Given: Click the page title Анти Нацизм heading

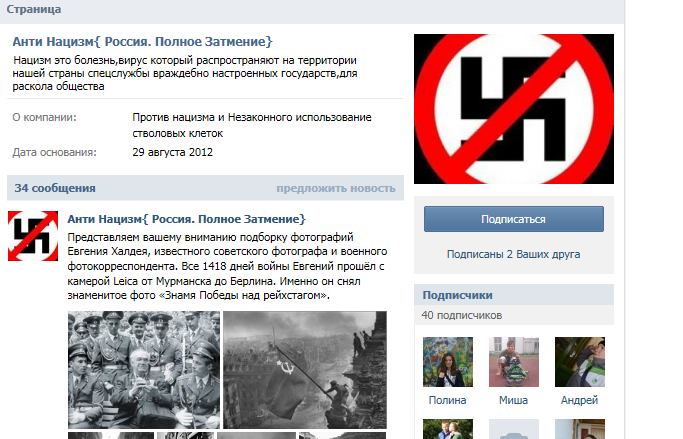Looking at the screenshot, I should click(x=142, y=42).
